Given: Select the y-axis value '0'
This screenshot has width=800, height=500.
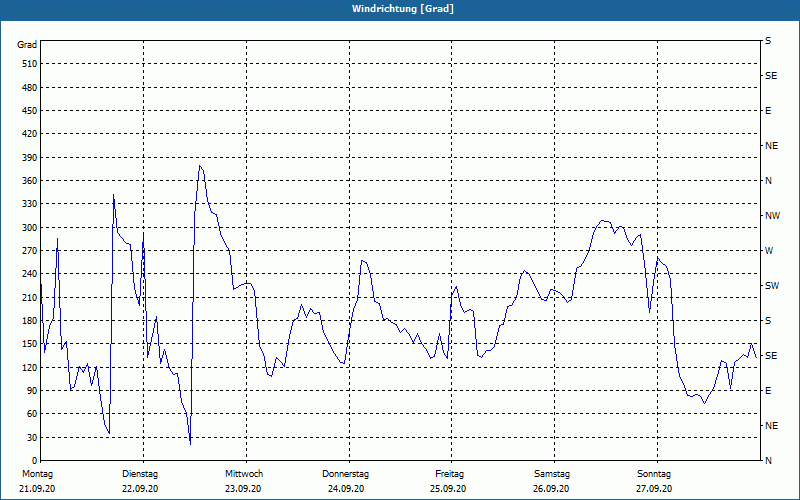Looking at the screenshot, I should tap(35, 461).
